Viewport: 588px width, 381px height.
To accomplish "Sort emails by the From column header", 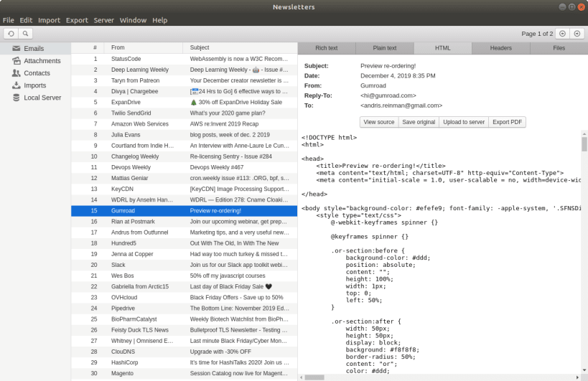I will coord(144,48).
